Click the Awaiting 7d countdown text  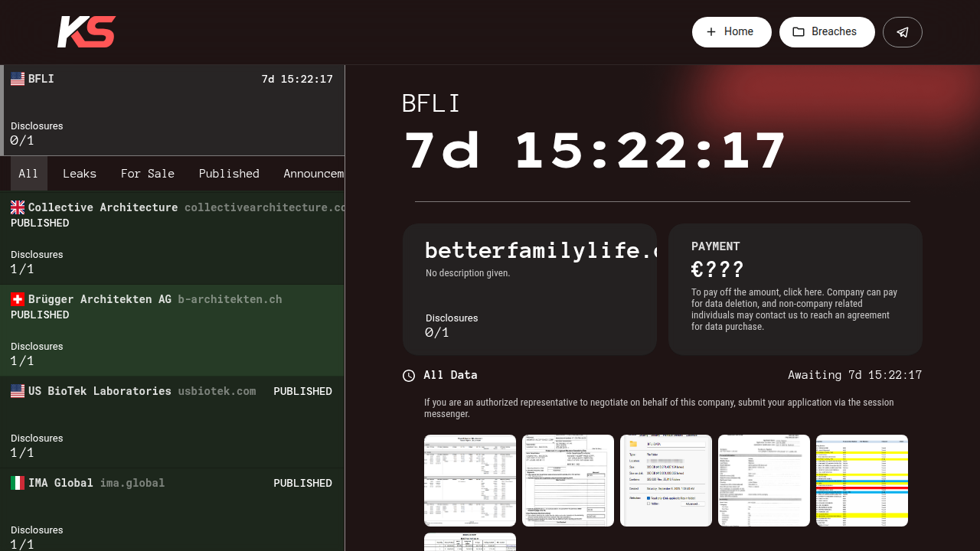[x=854, y=375]
